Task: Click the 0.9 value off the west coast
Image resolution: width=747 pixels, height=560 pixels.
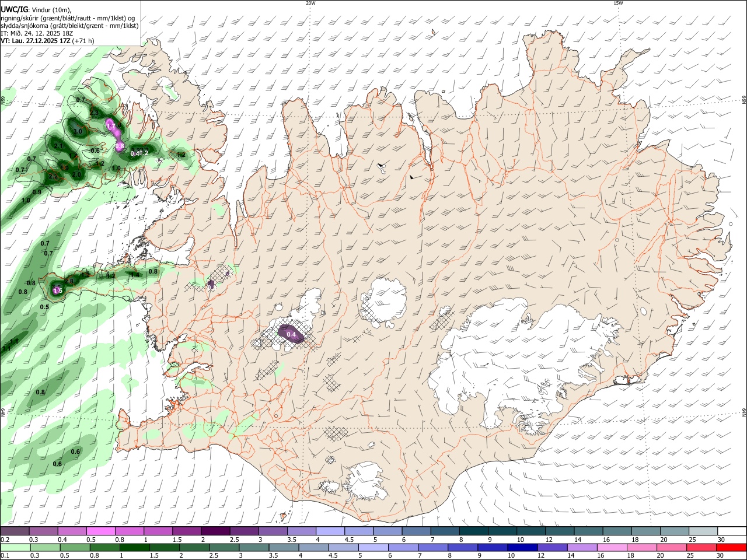Action: [x=37, y=192]
